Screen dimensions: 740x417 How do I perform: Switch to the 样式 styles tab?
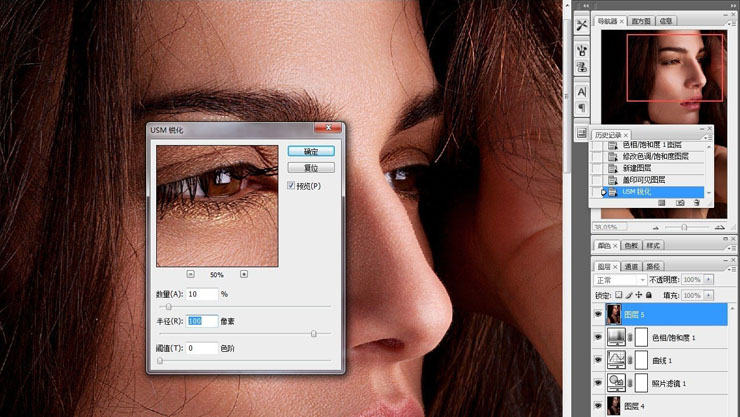click(653, 245)
